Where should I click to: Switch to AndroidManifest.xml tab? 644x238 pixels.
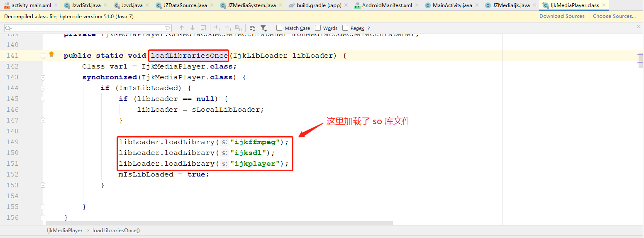[387, 5]
